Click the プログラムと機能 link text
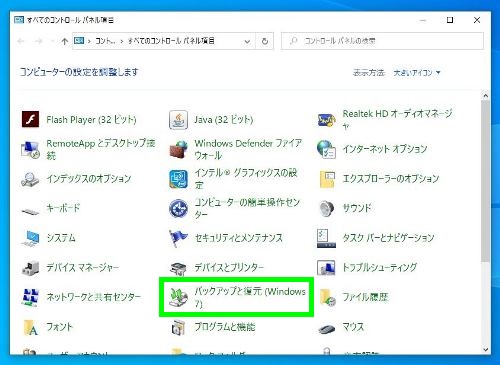This screenshot has height=365, width=500. pyautogui.click(x=225, y=327)
